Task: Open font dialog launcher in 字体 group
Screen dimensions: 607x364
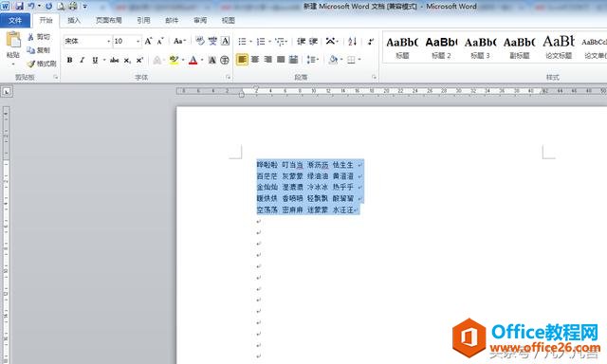Action: click(228, 78)
